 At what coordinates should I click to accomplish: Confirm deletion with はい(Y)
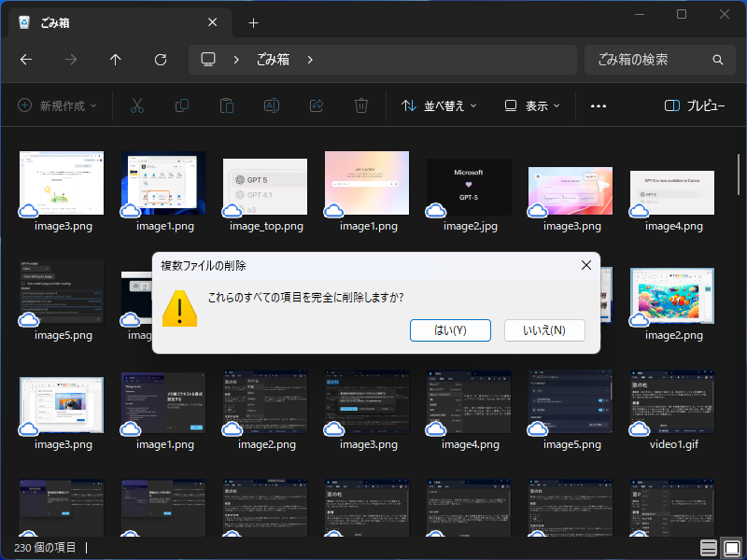[450, 330]
